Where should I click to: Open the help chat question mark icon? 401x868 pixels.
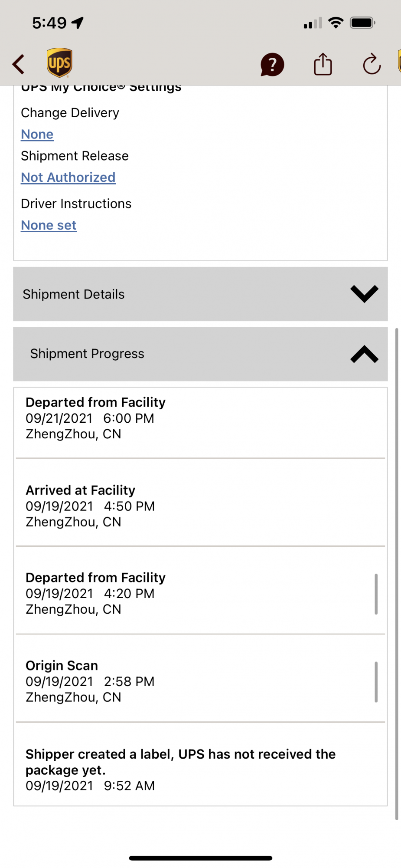click(x=272, y=65)
